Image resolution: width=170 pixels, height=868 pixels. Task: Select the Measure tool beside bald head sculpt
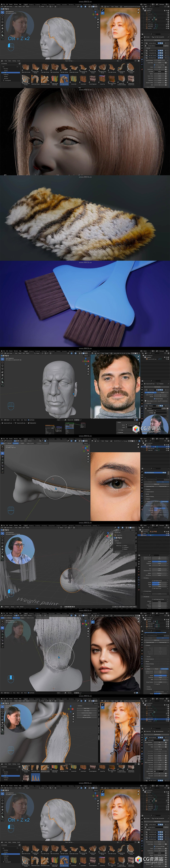point(2,382)
